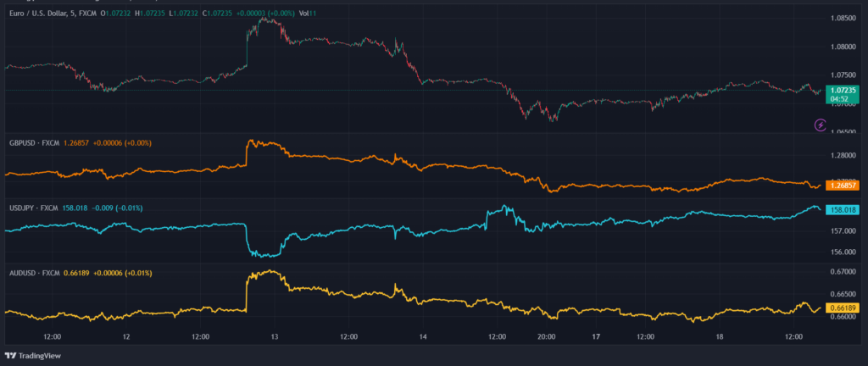
Task: Click date label 18 on time axis
Action: pyautogui.click(x=720, y=336)
